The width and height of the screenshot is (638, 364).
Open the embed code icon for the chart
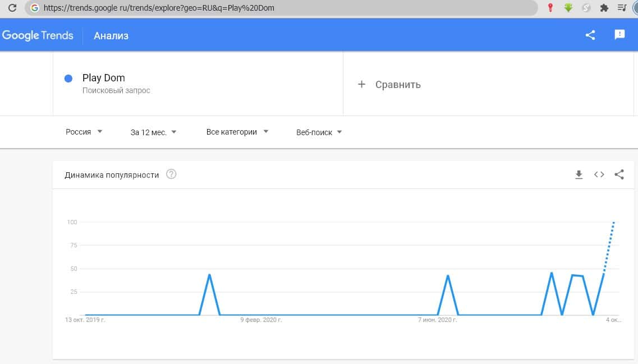point(599,174)
